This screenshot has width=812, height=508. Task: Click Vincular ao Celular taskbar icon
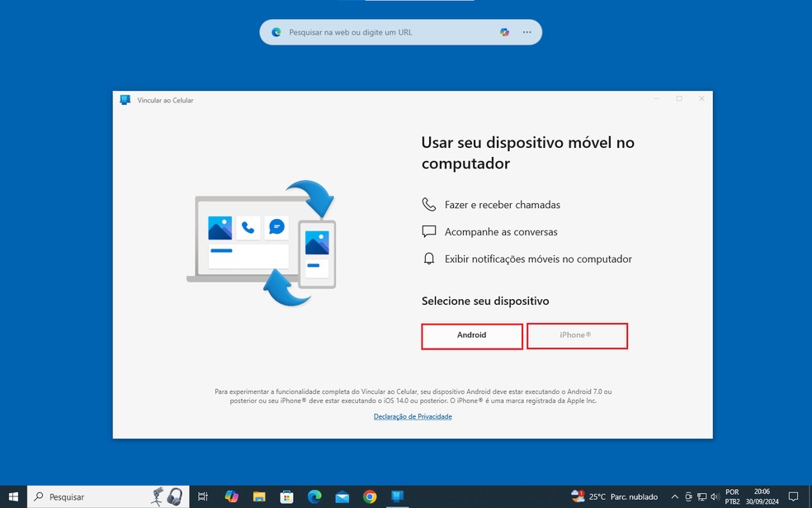tap(397, 496)
